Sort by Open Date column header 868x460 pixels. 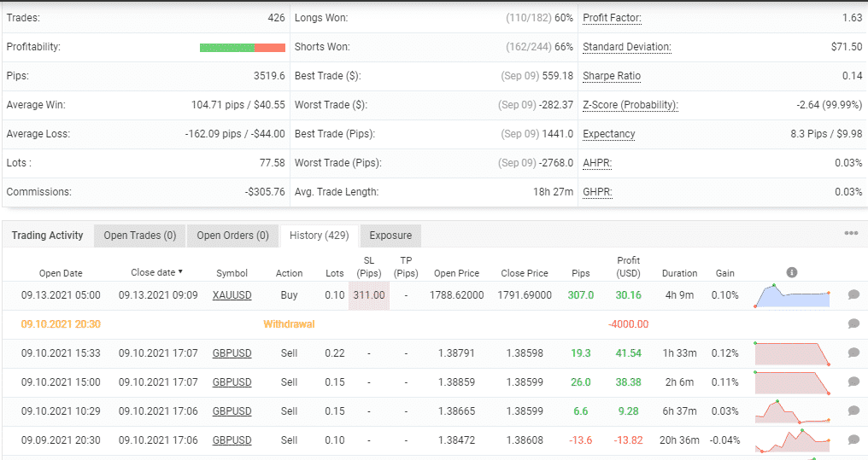[x=61, y=273]
